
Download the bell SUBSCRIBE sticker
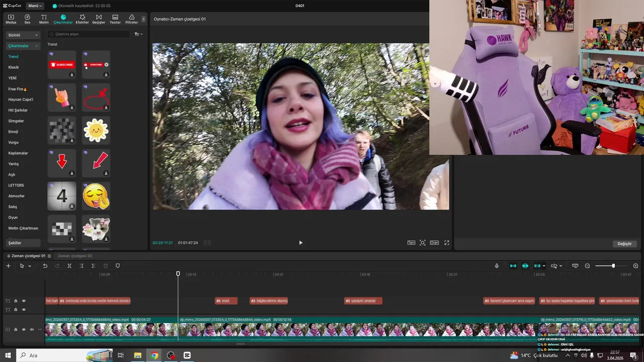tap(72, 75)
